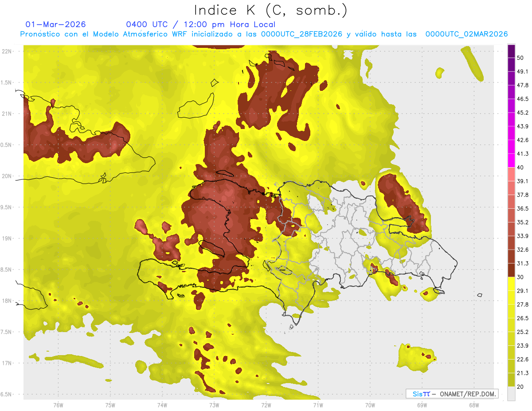Click "0400 UTC / 12:00 pm Hora Local"

(x=200, y=24)
